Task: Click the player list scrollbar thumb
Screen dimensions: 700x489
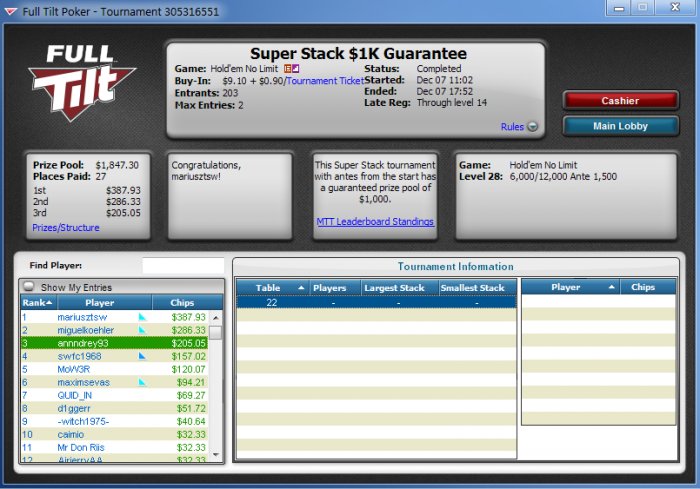Action: [216, 333]
